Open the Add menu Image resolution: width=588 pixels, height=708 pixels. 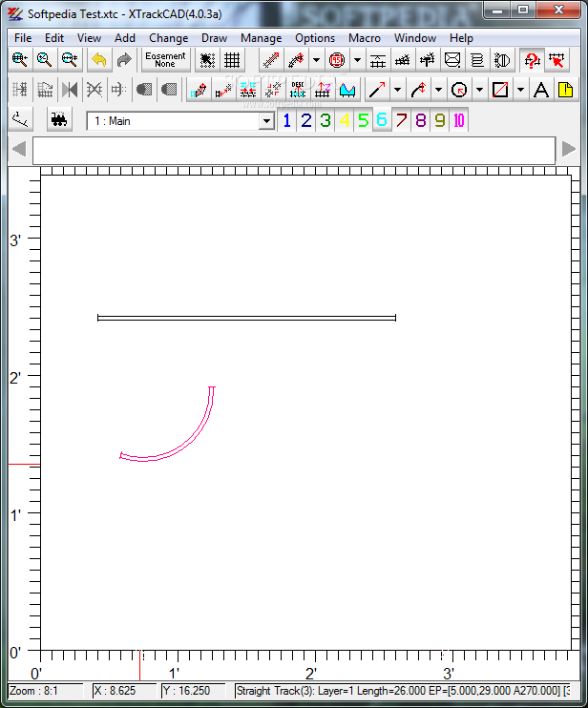[x=125, y=38]
